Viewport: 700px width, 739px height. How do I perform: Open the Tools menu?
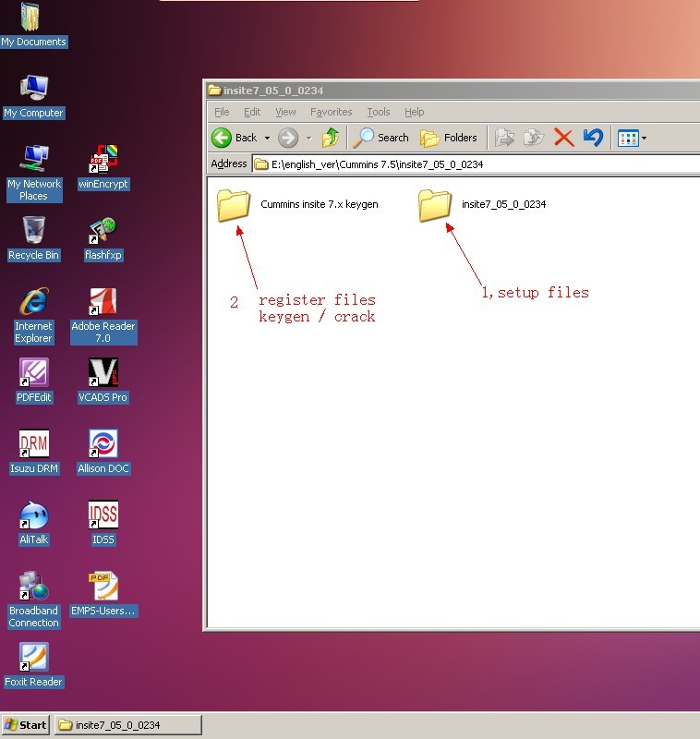tap(379, 112)
